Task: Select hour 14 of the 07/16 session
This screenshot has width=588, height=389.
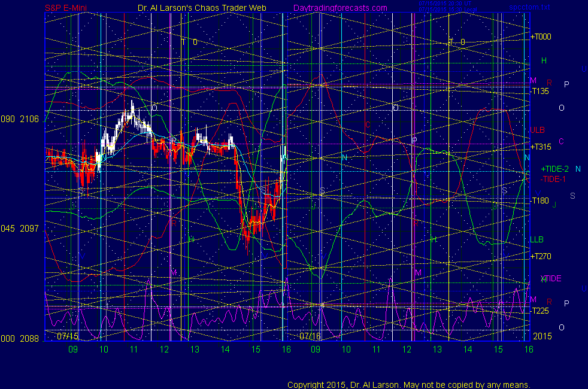Action: [x=468, y=350]
